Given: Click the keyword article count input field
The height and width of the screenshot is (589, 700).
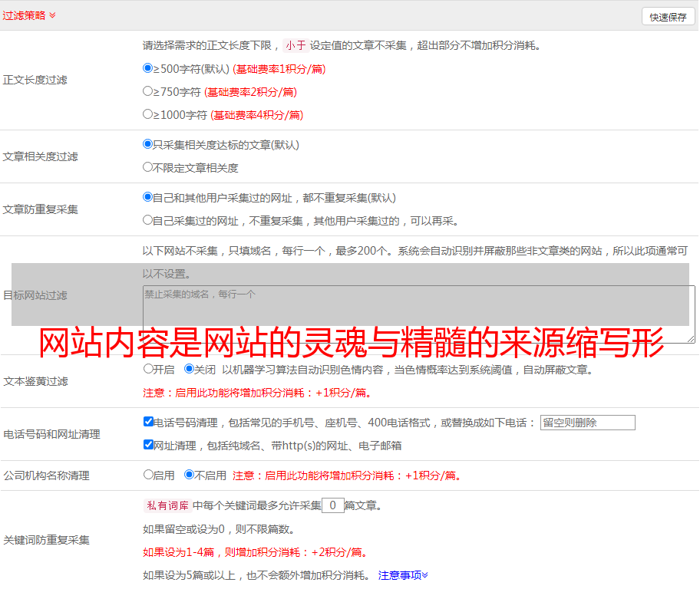Looking at the screenshot, I should click(332, 505).
